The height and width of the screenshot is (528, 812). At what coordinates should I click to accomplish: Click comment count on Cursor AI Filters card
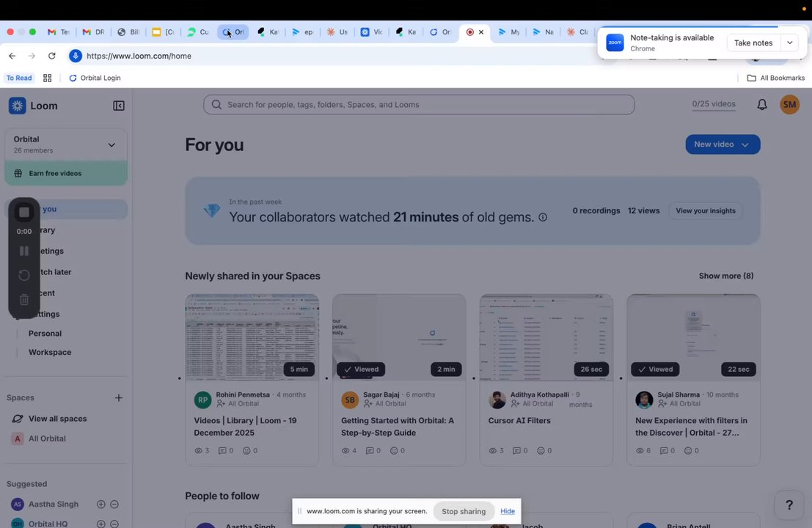click(519, 450)
